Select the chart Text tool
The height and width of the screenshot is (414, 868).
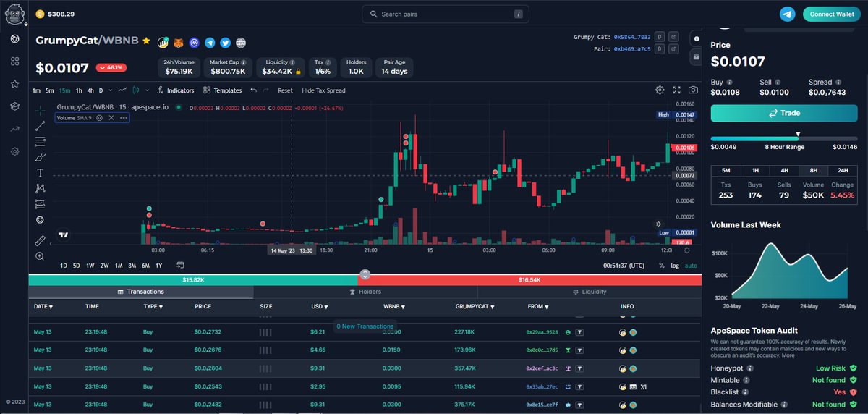point(40,172)
